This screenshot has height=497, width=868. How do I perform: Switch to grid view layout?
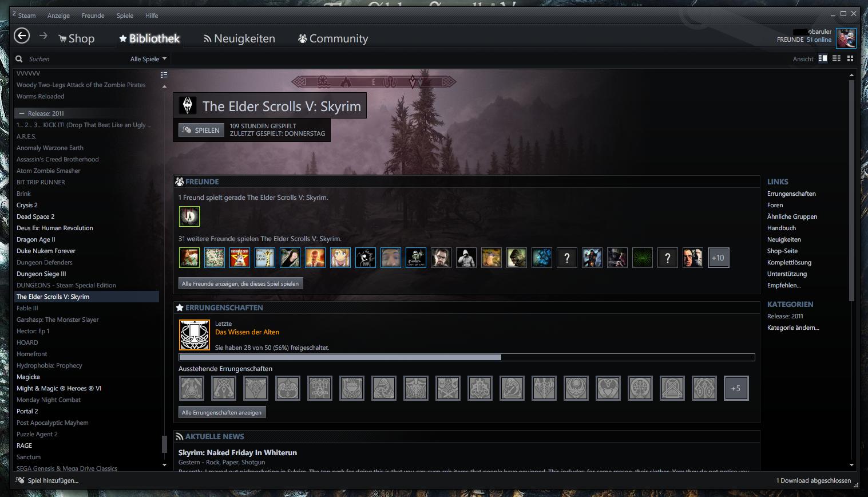point(850,58)
